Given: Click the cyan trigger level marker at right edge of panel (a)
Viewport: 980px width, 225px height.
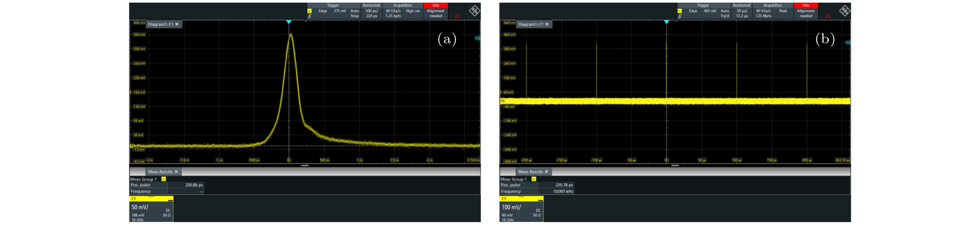Looking at the screenshot, I should pyautogui.click(x=477, y=38).
